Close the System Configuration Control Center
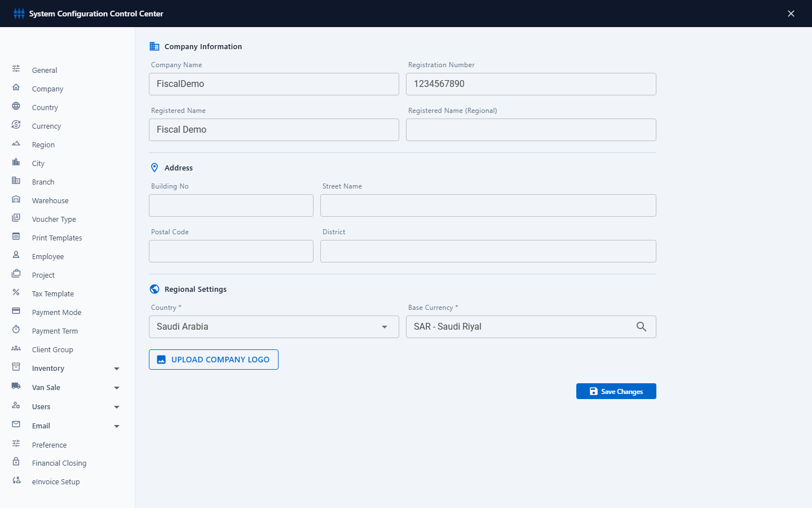The height and width of the screenshot is (508, 812). 791,14
